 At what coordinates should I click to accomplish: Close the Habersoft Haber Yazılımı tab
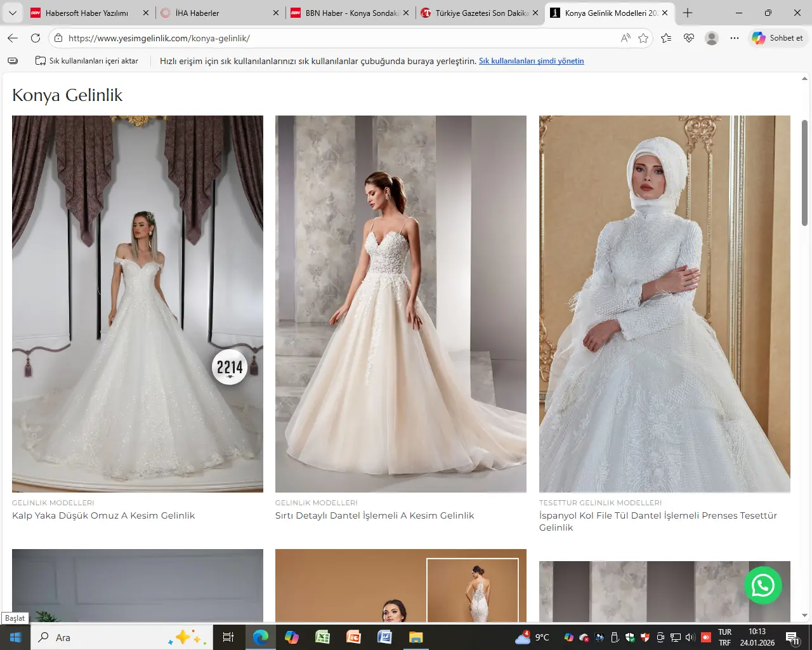point(146,13)
